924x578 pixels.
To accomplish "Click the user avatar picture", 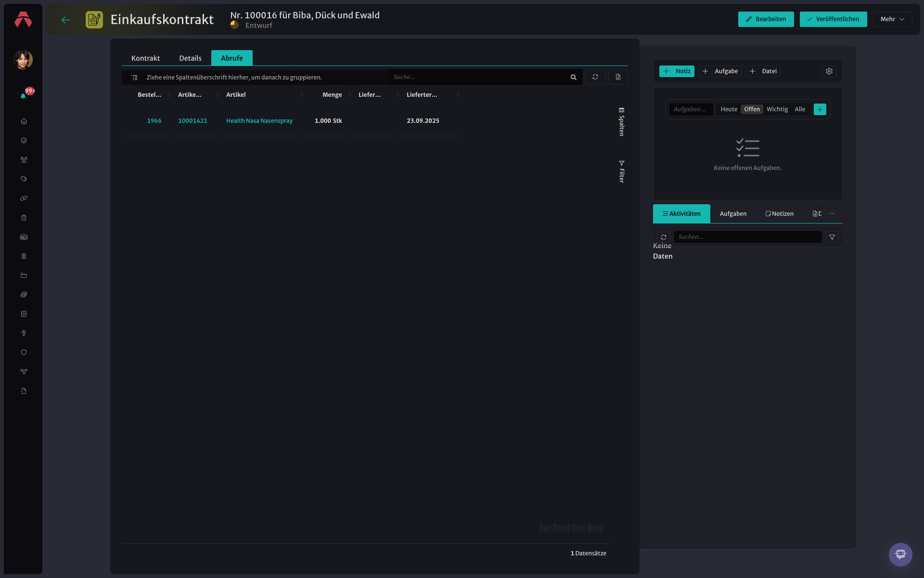I will click(x=23, y=60).
